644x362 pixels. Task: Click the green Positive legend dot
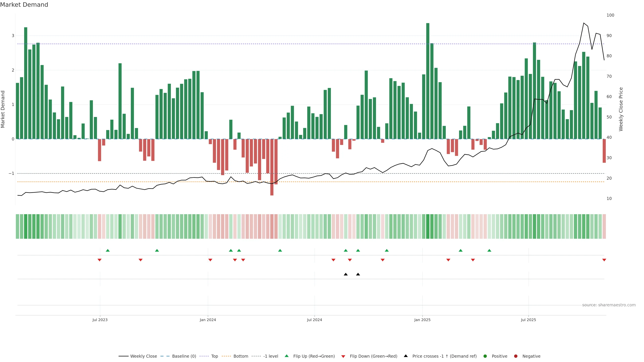pos(485,356)
